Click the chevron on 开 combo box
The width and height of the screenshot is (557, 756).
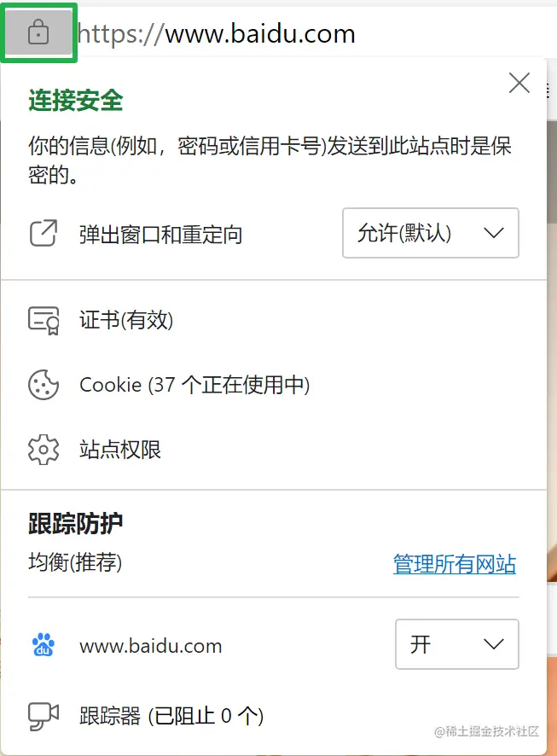[x=494, y=644]
